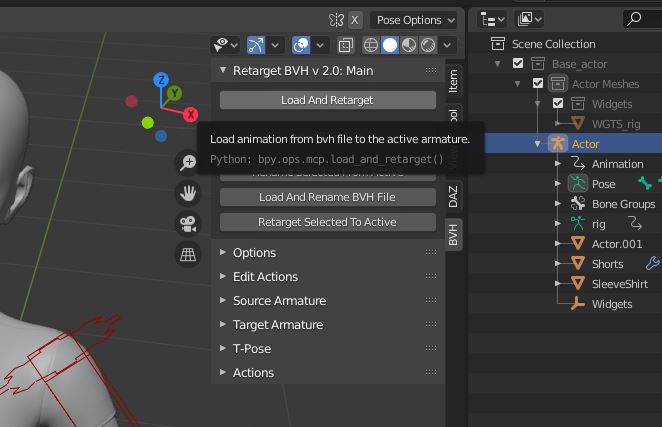The image size is (662, 427).
Task: Click the rig armature data icon
Action: [578, 223]
